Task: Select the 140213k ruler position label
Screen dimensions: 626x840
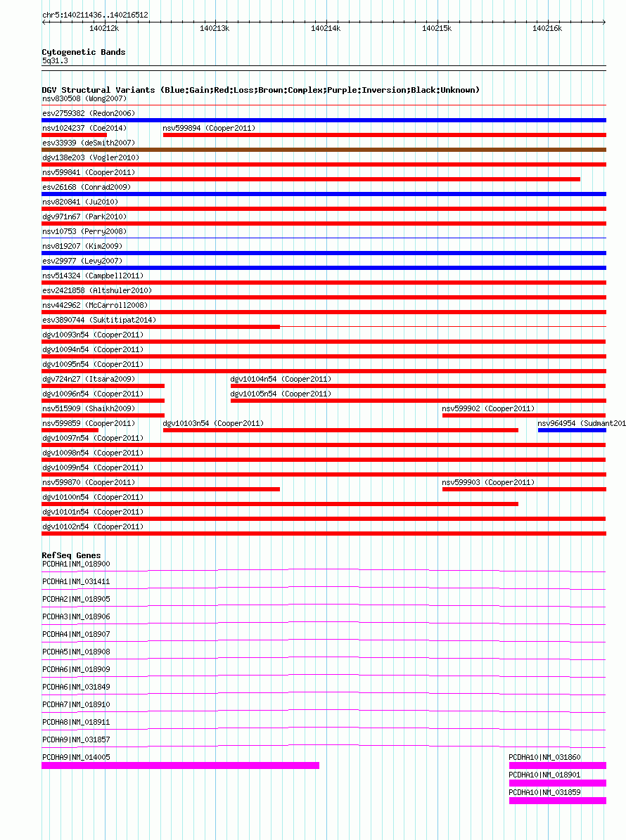Action: [215, 28]
